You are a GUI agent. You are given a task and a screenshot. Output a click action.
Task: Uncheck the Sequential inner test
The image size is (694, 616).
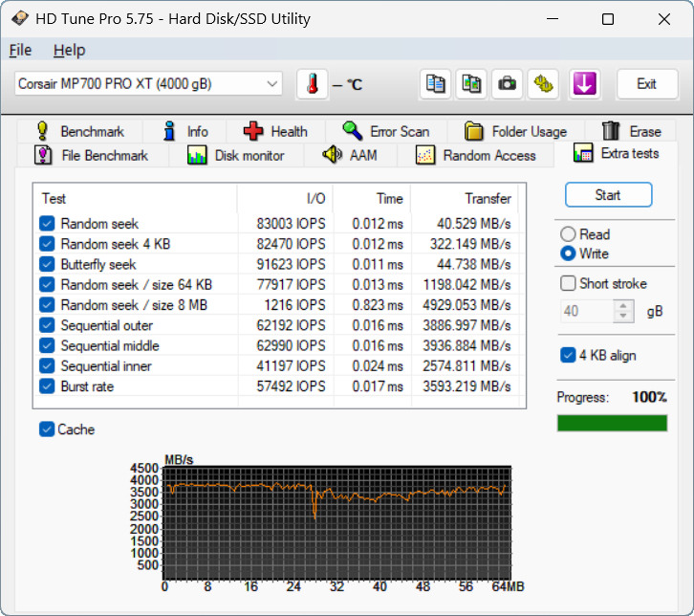47,366
